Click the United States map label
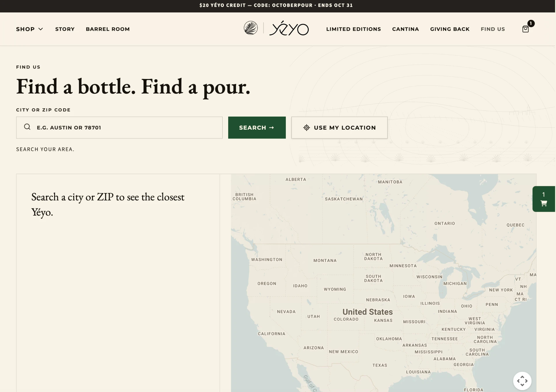This screenshot has width=556, height=392. pos(367,312)
